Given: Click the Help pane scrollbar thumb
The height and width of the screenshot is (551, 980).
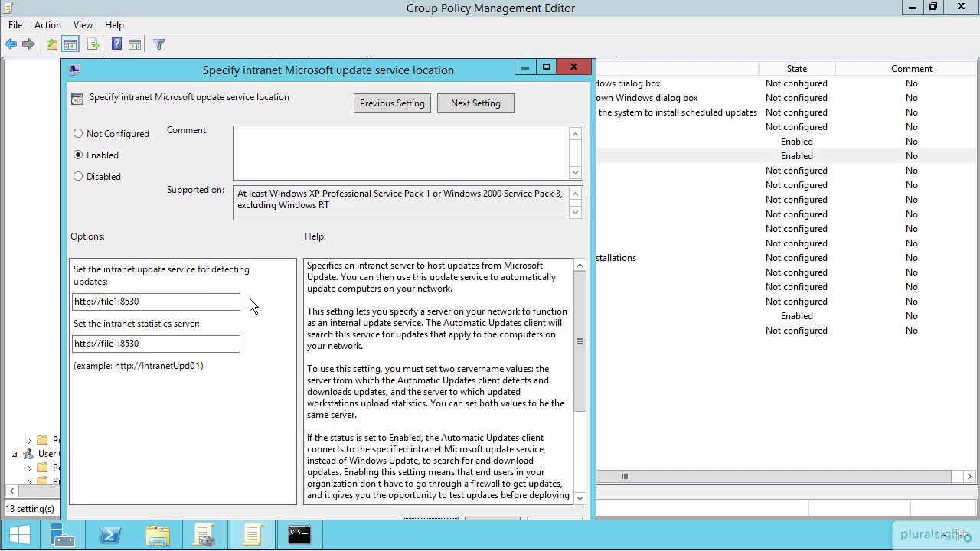Looking at the screenshot, I should click(x=580, y=341).
